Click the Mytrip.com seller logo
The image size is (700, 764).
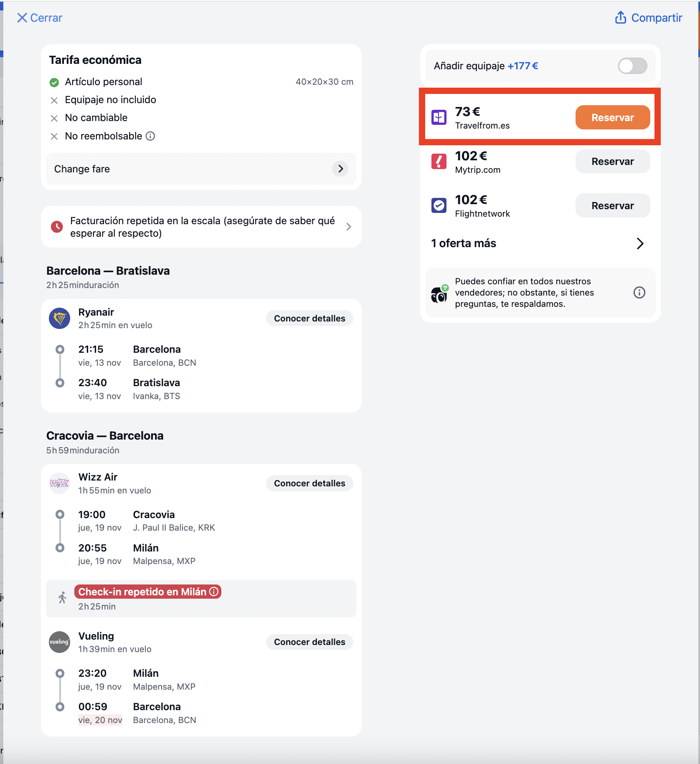coord(439,162)
